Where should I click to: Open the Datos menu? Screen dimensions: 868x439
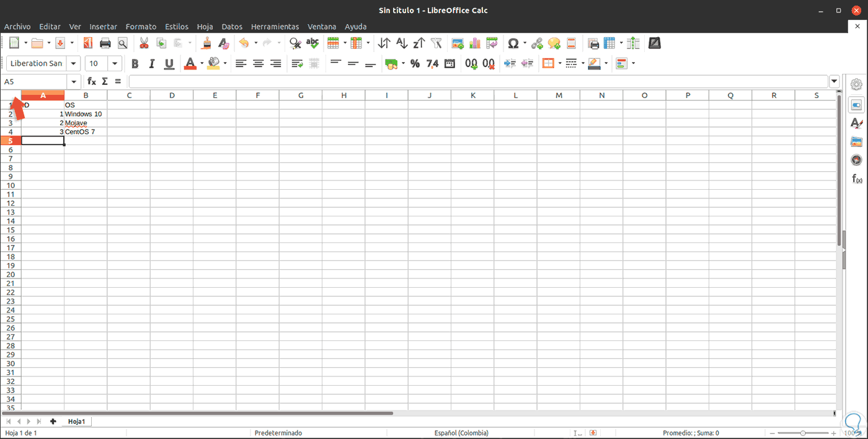[x=232, y=27]
